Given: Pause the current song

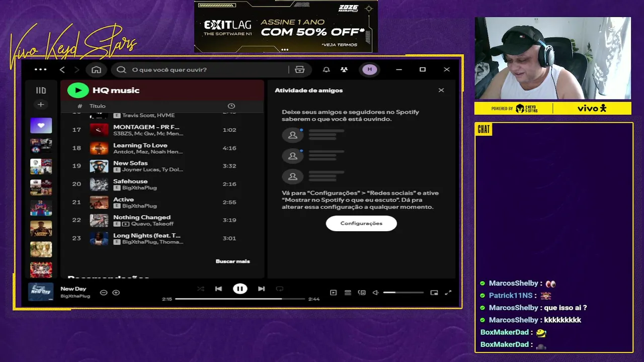Looking at the screenshot, I should [x=240, y=289].
